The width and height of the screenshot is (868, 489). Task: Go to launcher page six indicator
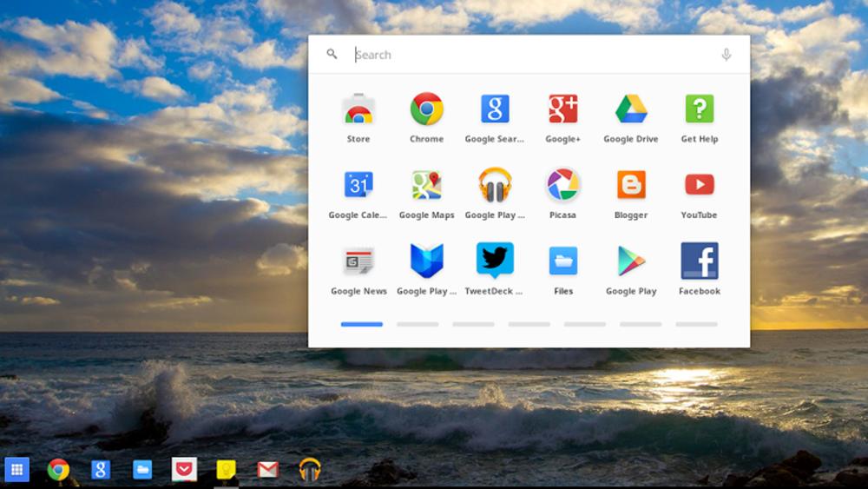[x=641, y=324]
